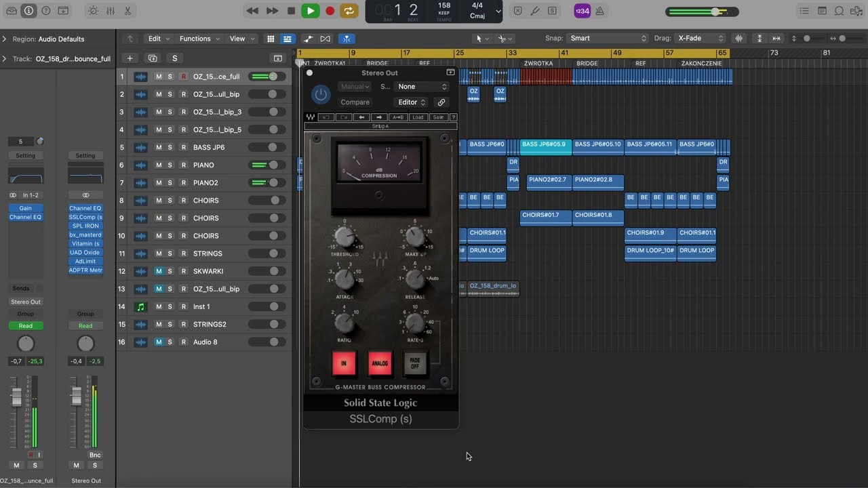Open the Mixer faders icon
Image resolution: width=868 pixels, height=488 pixels.
click(x=110, y=11)
